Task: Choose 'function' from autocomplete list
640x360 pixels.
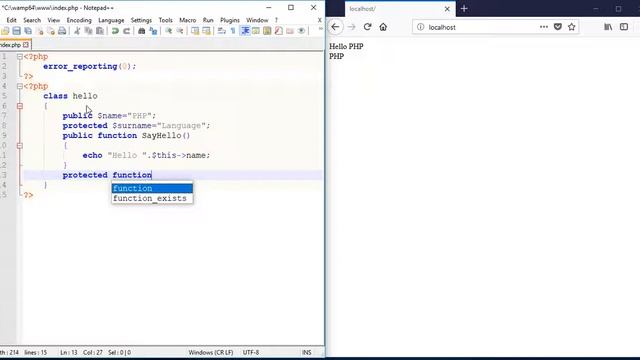Action: pos(152,188)
